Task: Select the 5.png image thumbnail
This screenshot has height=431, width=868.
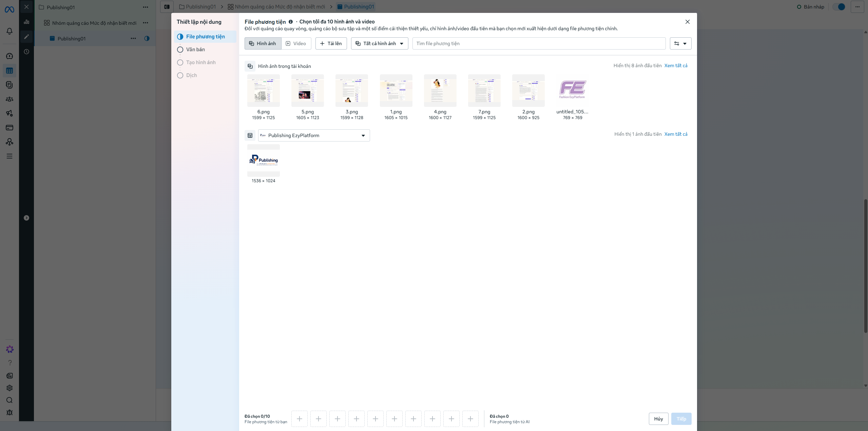Action: tap(308, 91)
